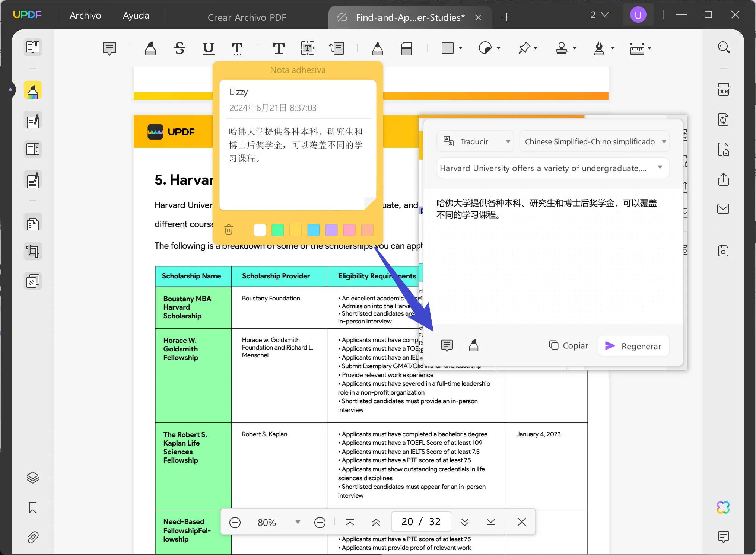Image resolution: width=756 pixels, height=555 pixels.
Task: Open the Chinese Simplified language dropdown
Action: coord(594,141)
